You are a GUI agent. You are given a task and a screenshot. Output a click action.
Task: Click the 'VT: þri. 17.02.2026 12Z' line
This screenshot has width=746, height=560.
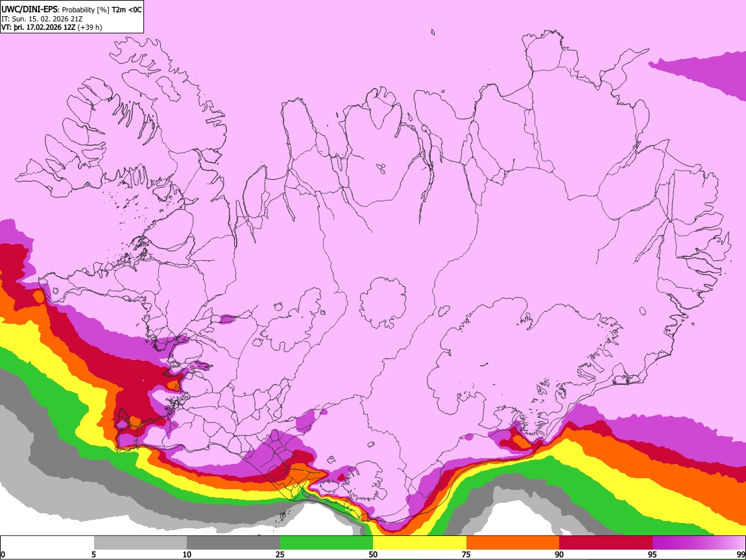point(38,27)
